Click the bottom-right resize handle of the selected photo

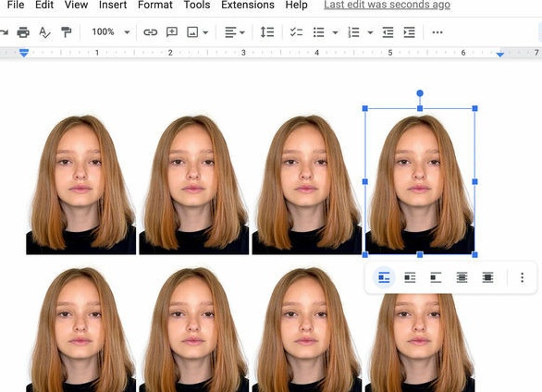(474, 254)
